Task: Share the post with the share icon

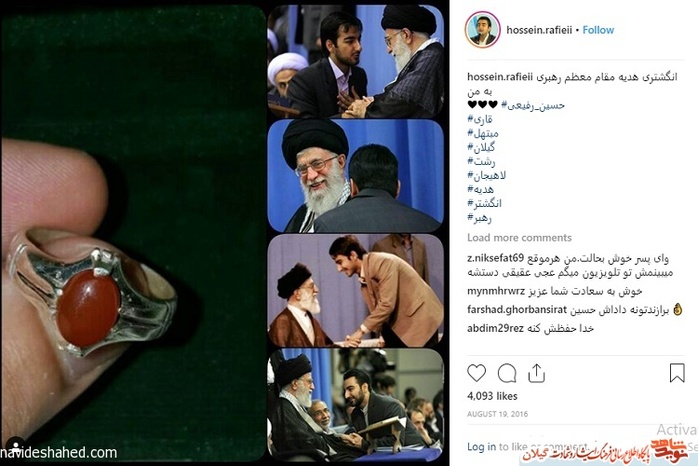Action: pyautogui.click(x=536, y=373)
